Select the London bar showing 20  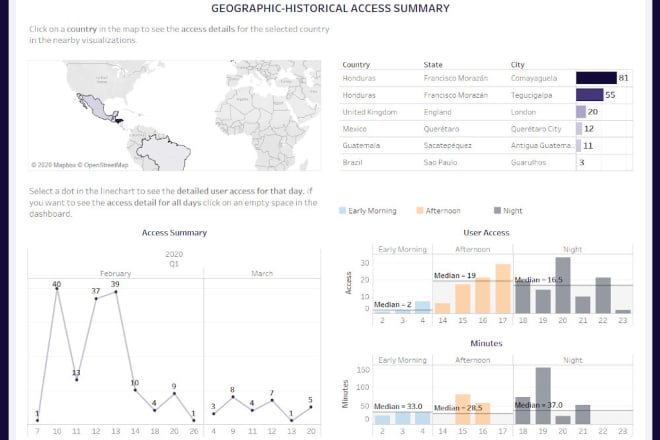581,112
